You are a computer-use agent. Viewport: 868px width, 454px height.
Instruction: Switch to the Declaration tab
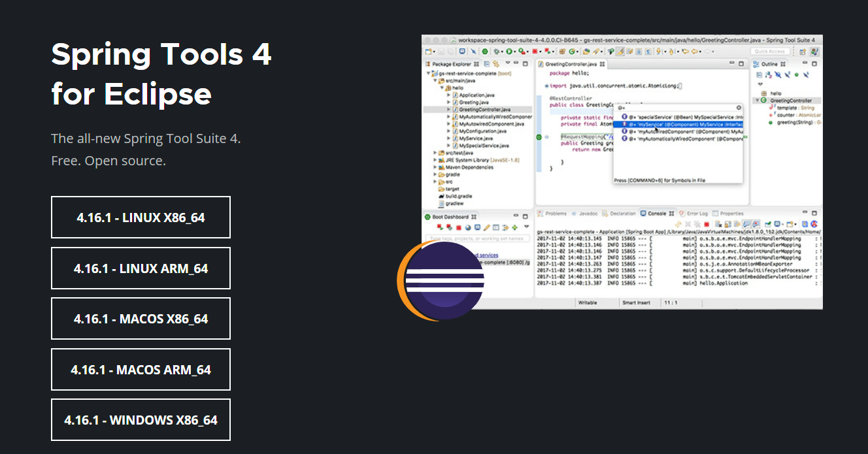[619, 214]
